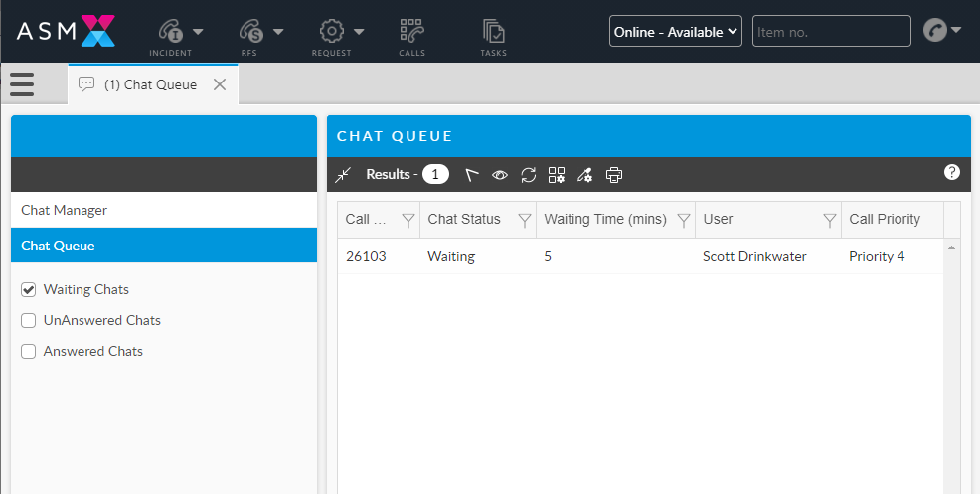Image resolution: width=980 pixels, height=494 pixels.
Task: Click the Waiting Time (mins) column header
Action: tap(604, 219)
